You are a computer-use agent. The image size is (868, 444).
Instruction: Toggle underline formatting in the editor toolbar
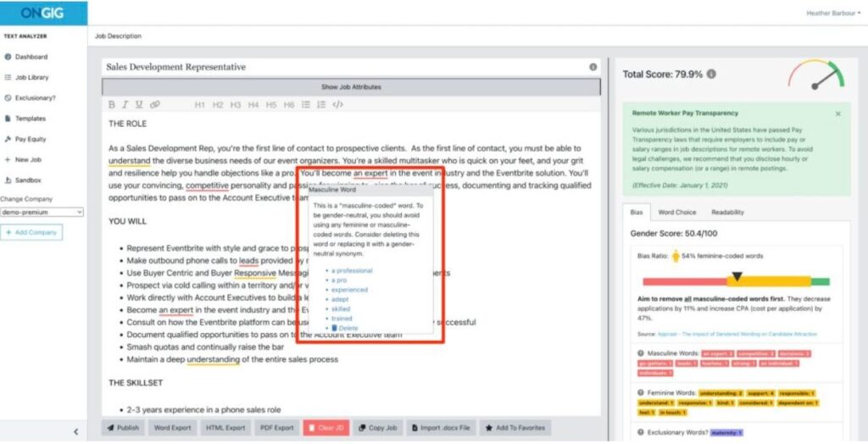139,104
